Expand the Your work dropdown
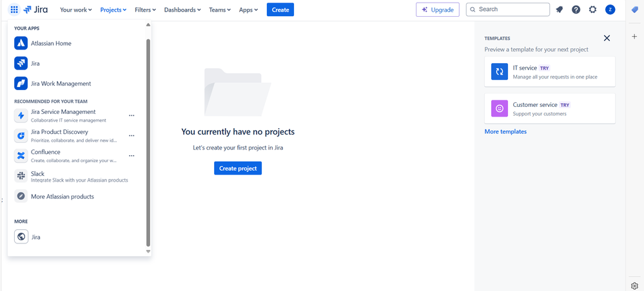 pos(76,10)
